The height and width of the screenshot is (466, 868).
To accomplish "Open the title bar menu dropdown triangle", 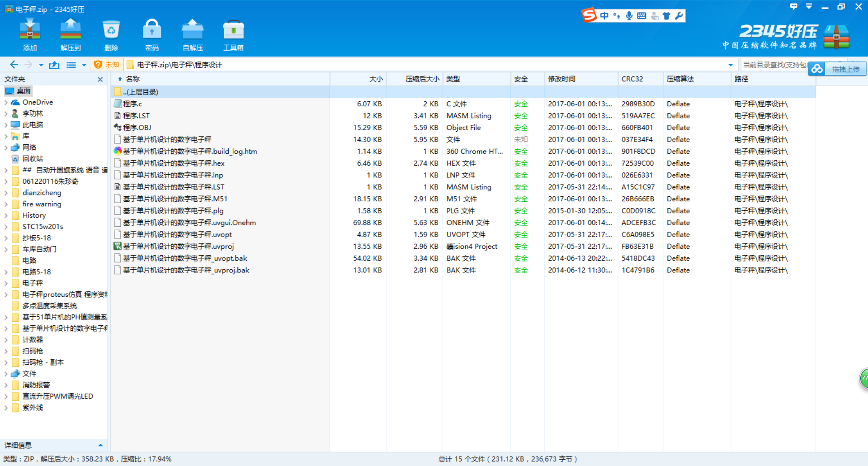I will pyautogui.click(x=809, y=6).
